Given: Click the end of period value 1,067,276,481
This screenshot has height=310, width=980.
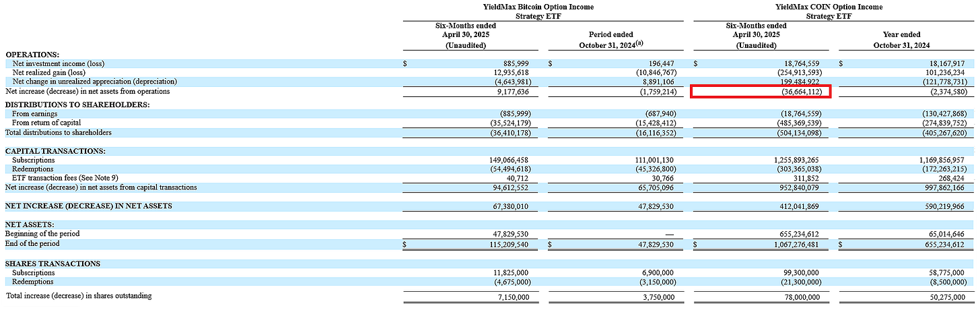Looking at the screenshot, I should (796, 243).
